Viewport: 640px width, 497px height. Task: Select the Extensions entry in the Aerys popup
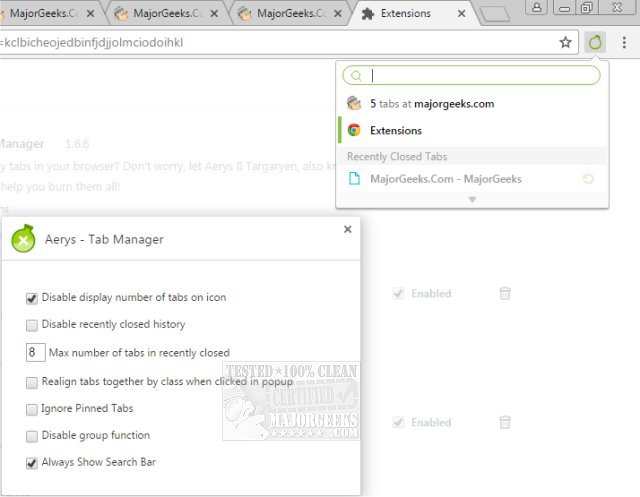[x=472, y=130]
